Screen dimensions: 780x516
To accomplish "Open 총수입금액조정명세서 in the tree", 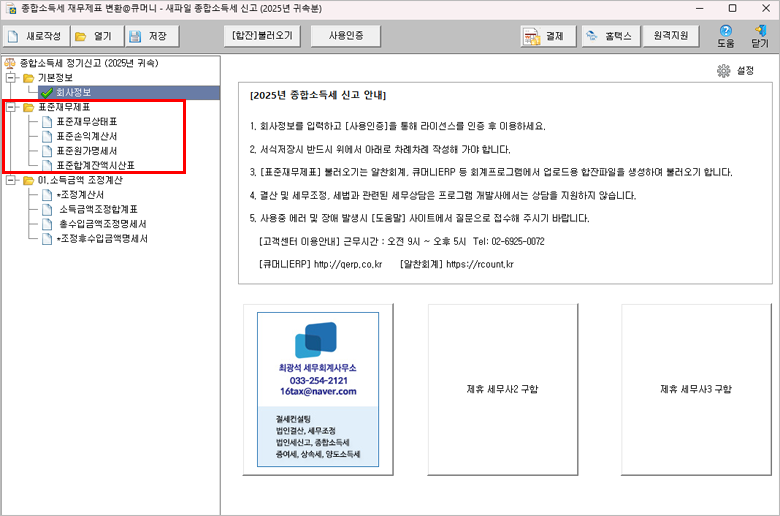I will (x=102, y=224).
